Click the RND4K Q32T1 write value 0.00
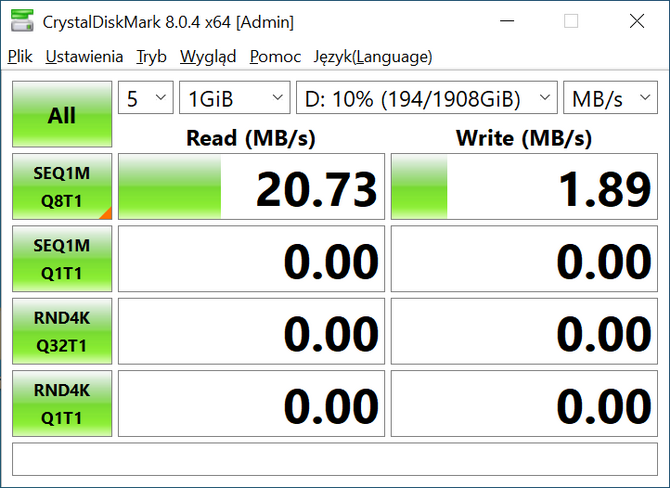The image size is (670, 488). (x=524, y=331)
